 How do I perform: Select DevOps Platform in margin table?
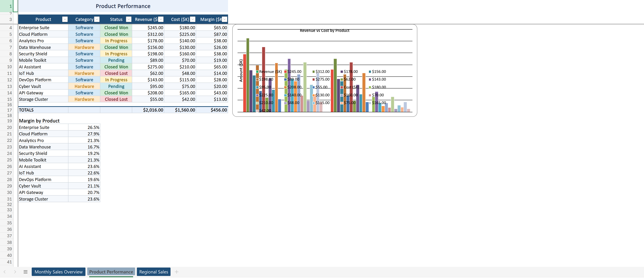43,179
